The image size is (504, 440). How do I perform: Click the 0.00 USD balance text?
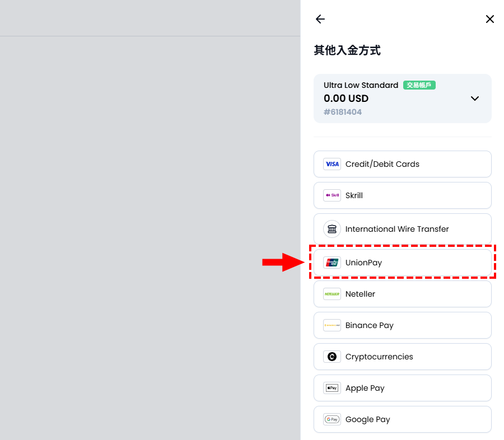click(346, 99)
